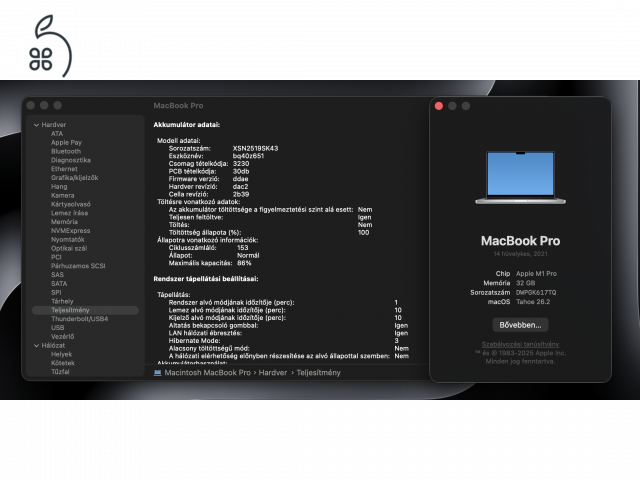Collapse the Hardver section chevron
The height and width of the screenshot is (480, 640).
(36, 125)
